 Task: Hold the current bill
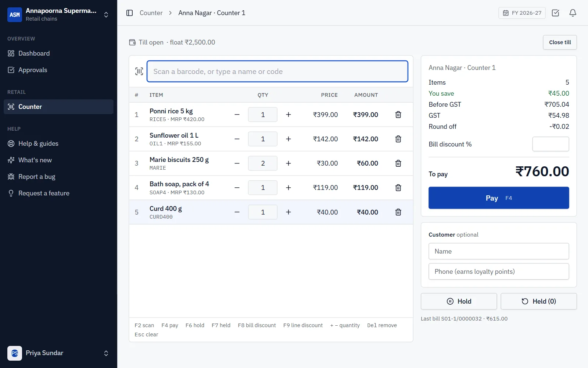click(459, 301)
